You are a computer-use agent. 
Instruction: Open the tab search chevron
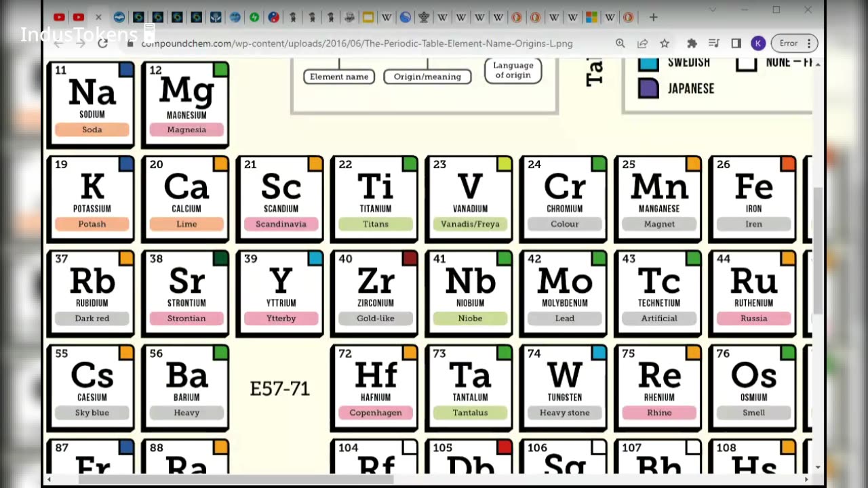tap(713, 9)
